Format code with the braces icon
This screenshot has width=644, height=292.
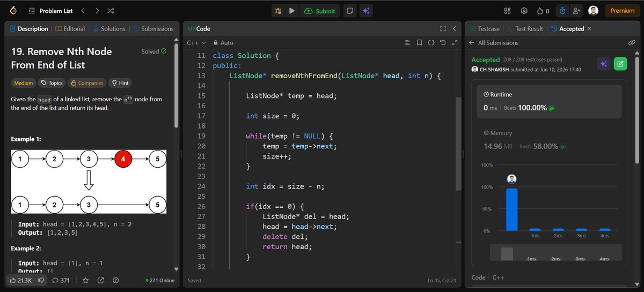point(431,42)
